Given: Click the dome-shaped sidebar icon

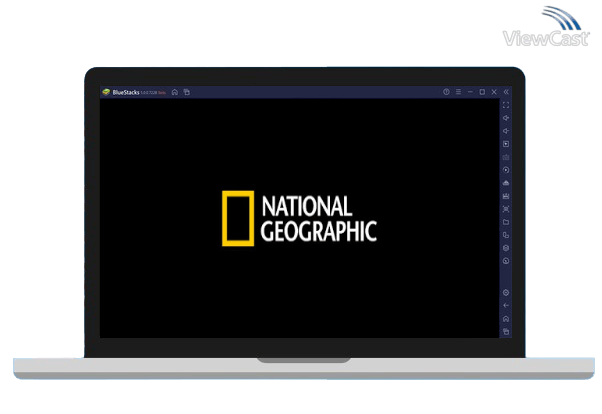Looking at the screenshot, I should pyautogui.click(x=506, y=183).
